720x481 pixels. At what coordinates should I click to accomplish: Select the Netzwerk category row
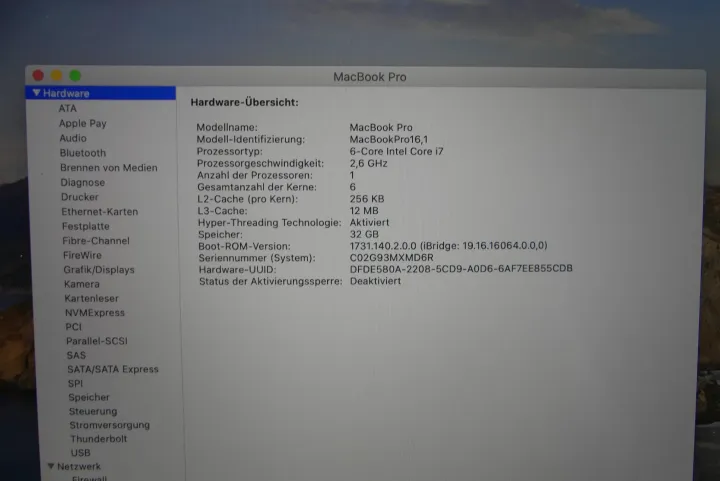click(x=79, y=466)
